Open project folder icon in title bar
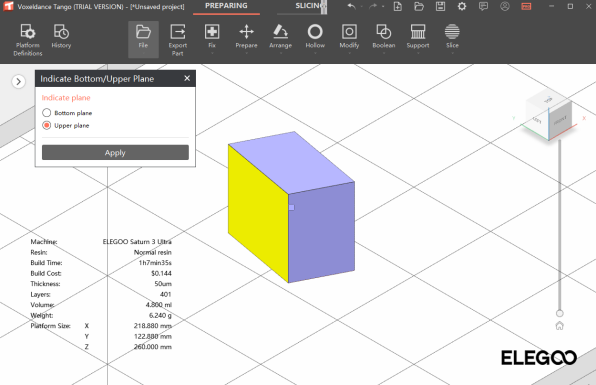 point(419,6)
